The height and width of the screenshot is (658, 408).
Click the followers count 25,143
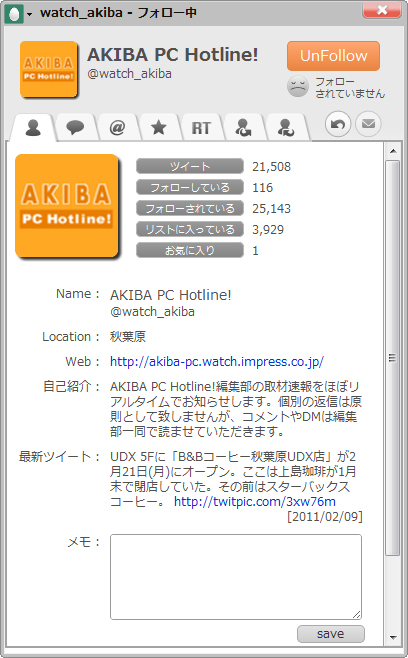point(271,209)
